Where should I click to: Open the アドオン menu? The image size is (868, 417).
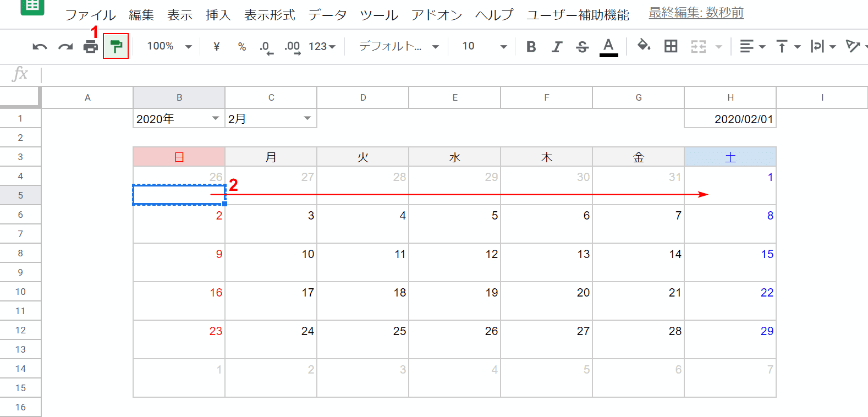coord(437,15)
